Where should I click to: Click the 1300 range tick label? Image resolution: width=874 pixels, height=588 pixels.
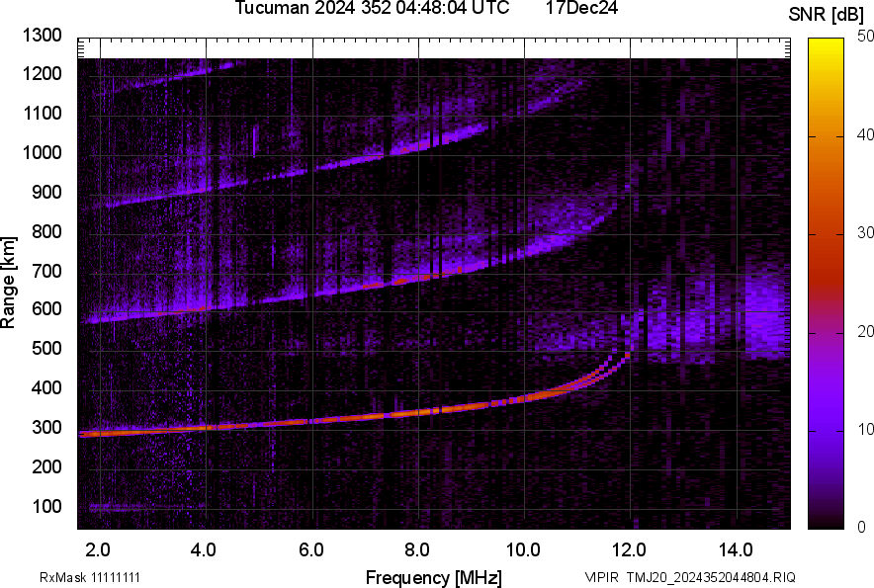(42, 36)
